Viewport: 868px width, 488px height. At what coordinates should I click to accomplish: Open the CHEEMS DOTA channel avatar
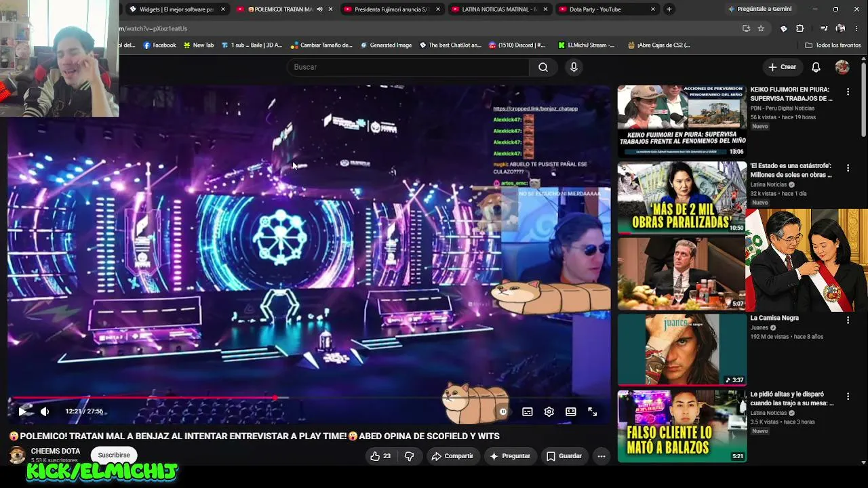(17, 455)
